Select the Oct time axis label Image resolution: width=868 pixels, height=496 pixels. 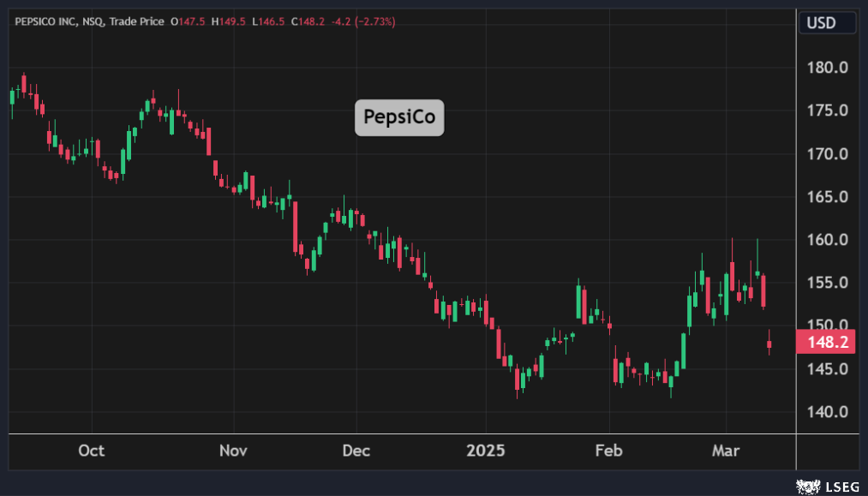[91, 451]
